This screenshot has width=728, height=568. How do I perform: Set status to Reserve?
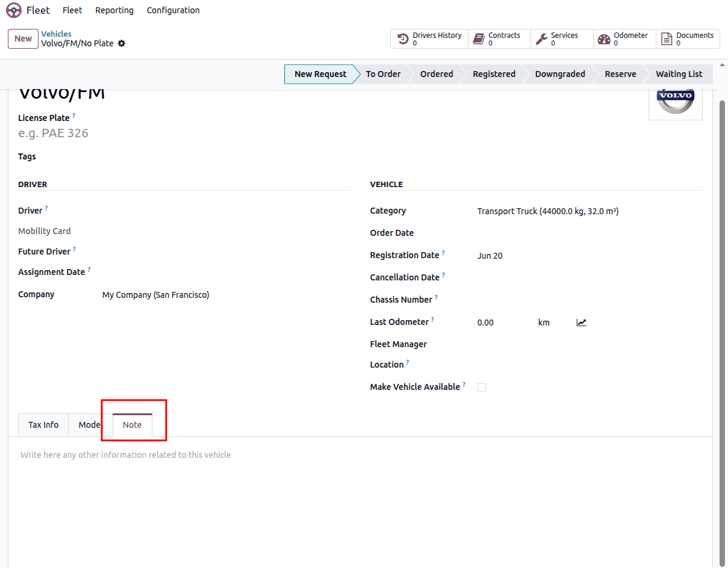coord(620,74)
